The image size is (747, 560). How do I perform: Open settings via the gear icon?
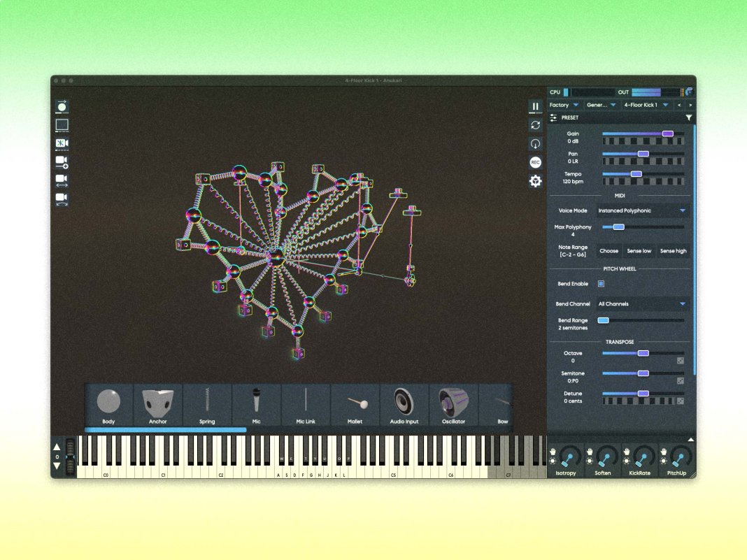[x=536, y=181]
